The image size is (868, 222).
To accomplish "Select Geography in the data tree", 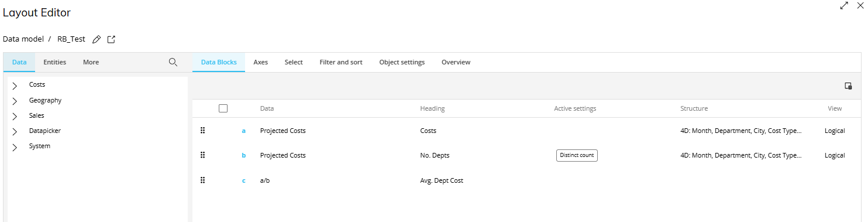I will (x=45, y=100).
